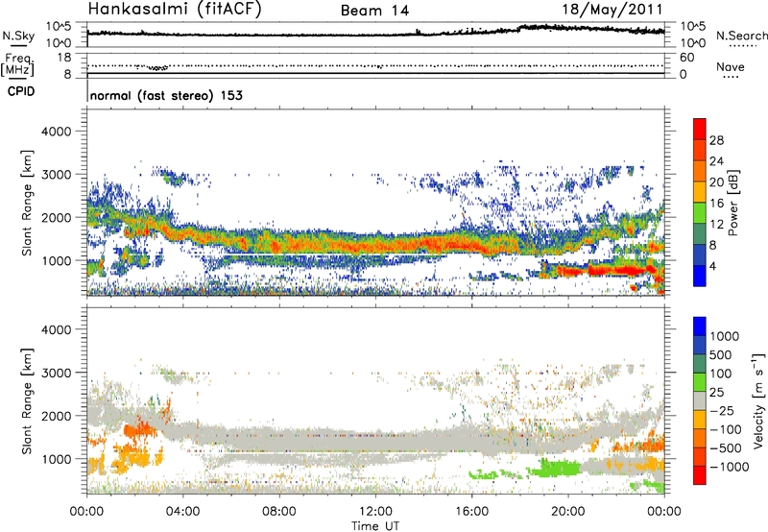Image resolution: width=768 pixels, height=532 pixels.
Task: Click 'normal (fast stereo) 153' text
Action: 166,95
